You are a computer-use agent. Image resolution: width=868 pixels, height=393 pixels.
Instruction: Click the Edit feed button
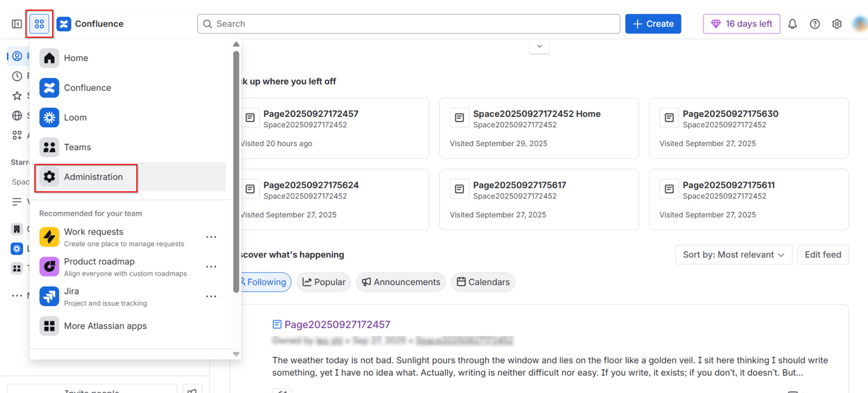click(823, 254)
